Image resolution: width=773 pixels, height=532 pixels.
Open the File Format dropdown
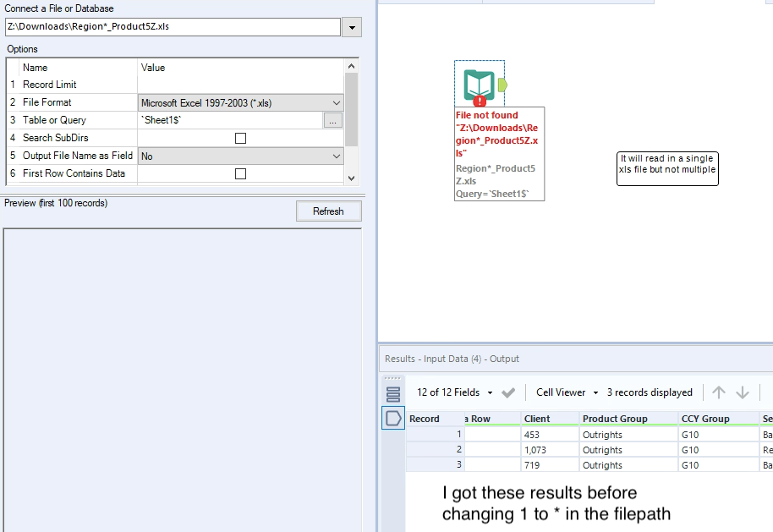[x=337, y=101]
